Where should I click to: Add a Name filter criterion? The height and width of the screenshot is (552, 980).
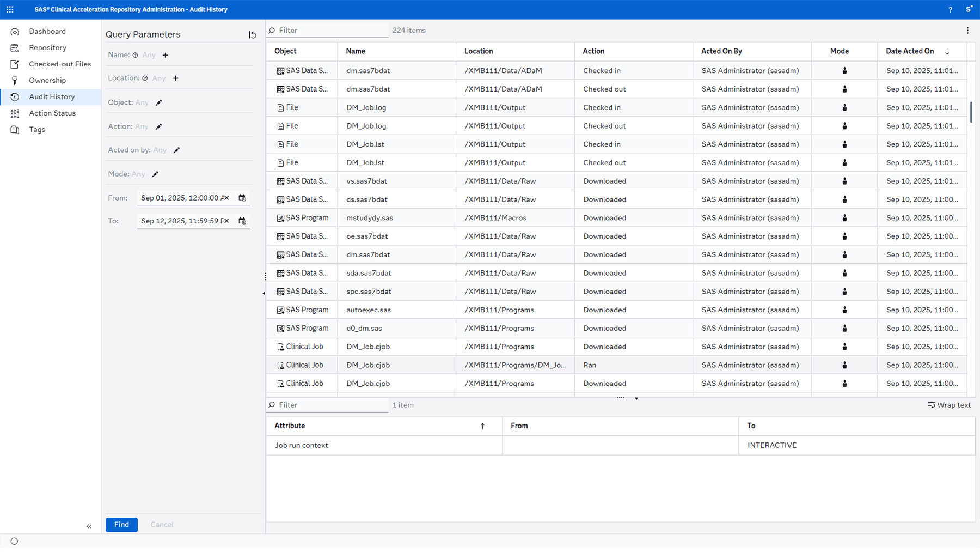click(x=166, y=54)
